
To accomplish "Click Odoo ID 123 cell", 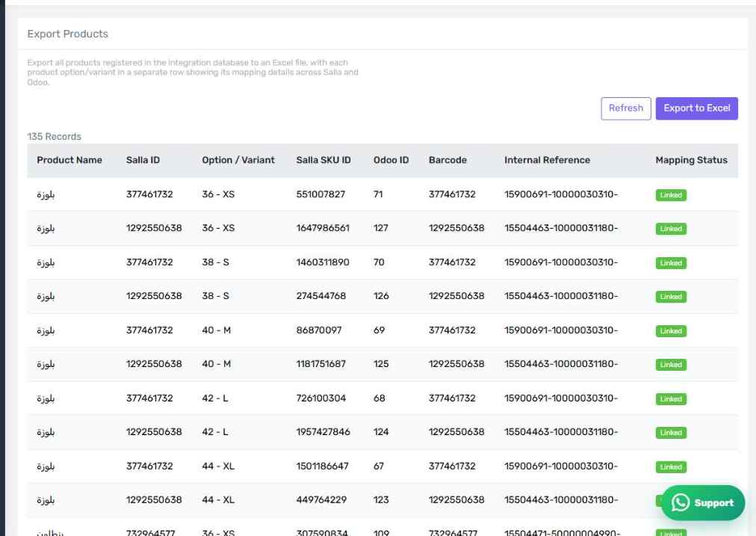I will point(381,500).
